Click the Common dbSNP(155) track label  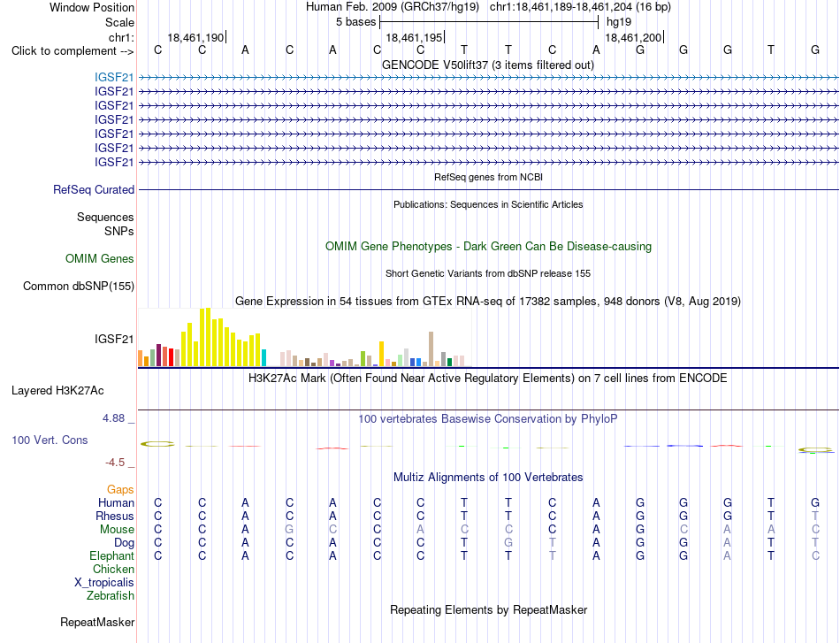click(x=79, y=287)
